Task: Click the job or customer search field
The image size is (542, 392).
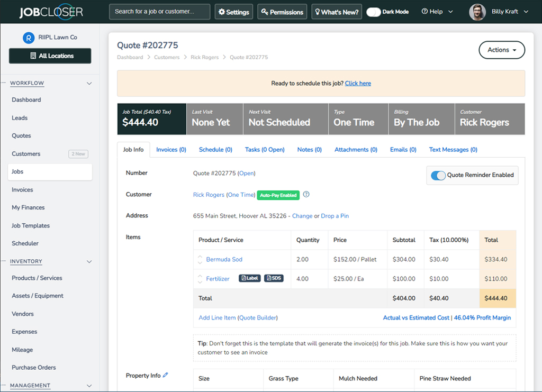Action: click(159, 12)
